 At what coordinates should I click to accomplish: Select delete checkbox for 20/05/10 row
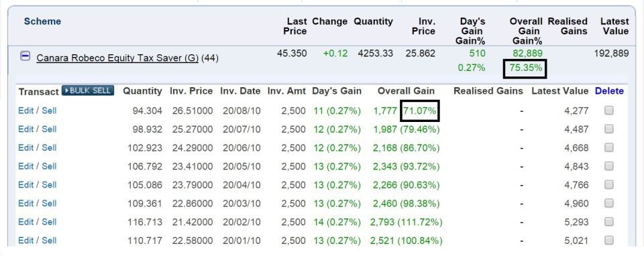608,166
